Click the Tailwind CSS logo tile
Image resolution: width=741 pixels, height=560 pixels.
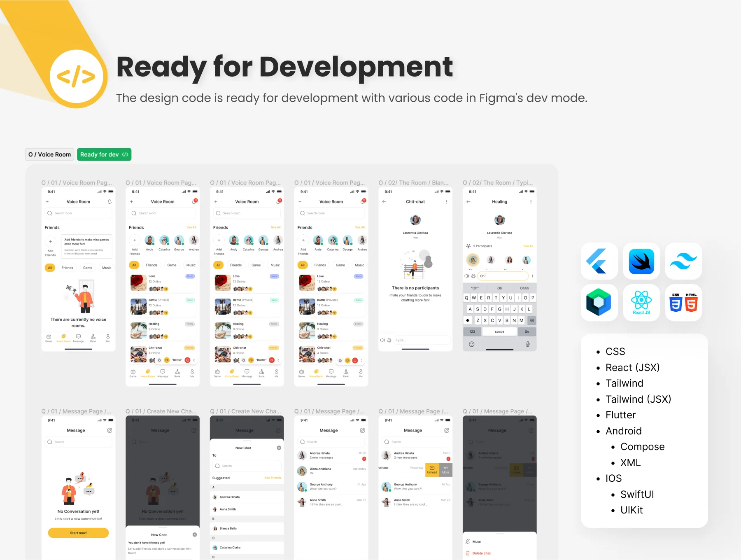(684, 261)
